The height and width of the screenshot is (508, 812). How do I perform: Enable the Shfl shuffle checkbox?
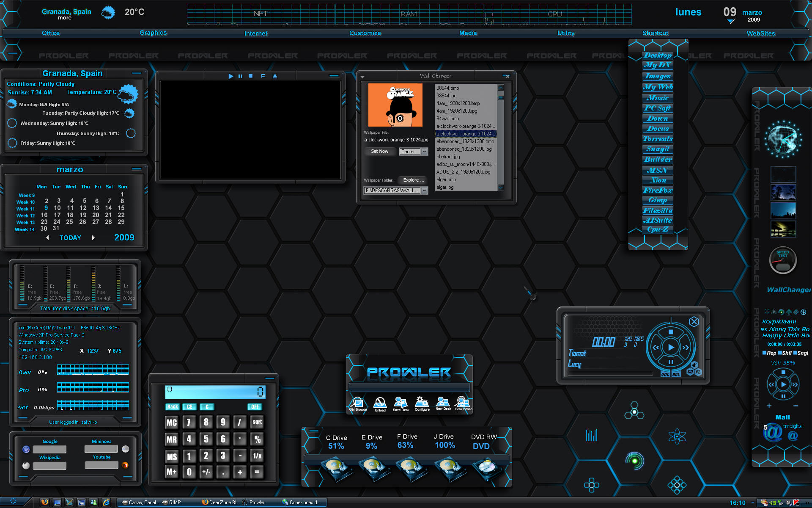point(780,353)
